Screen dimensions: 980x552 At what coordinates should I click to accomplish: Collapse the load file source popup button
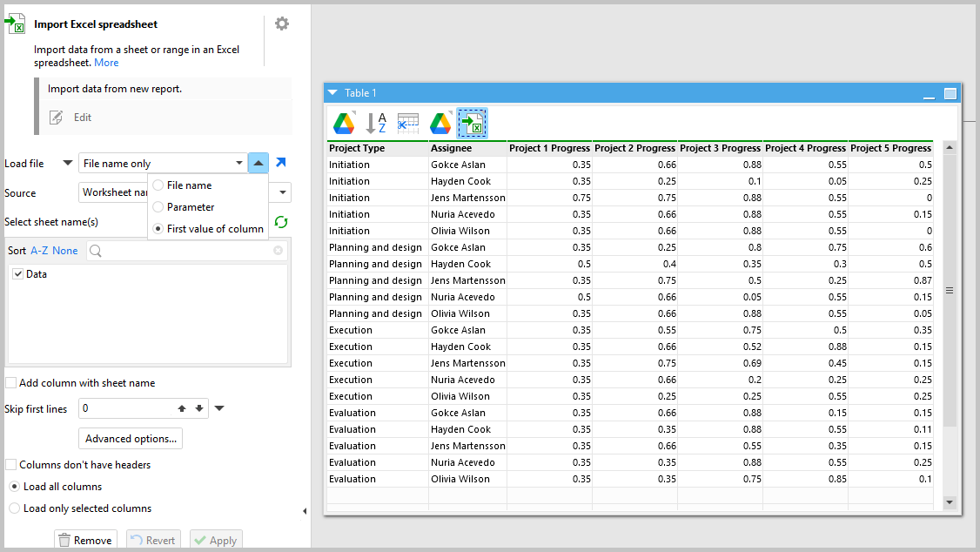coord(258,163)
